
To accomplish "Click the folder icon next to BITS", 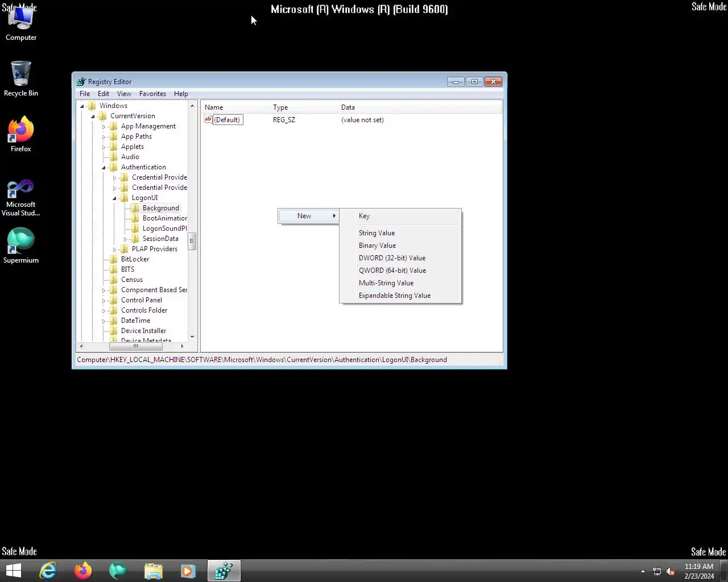I will (114, 269).
